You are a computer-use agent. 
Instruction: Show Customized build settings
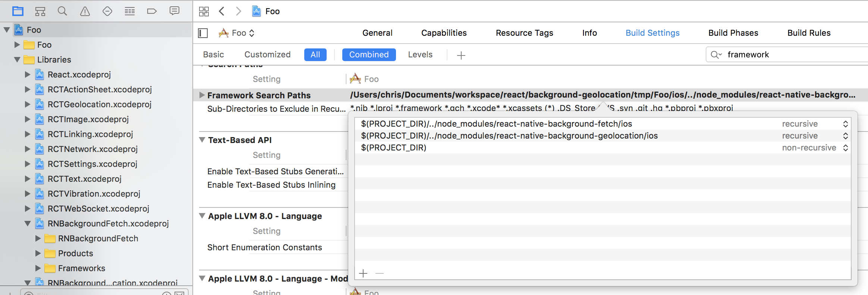267,55
